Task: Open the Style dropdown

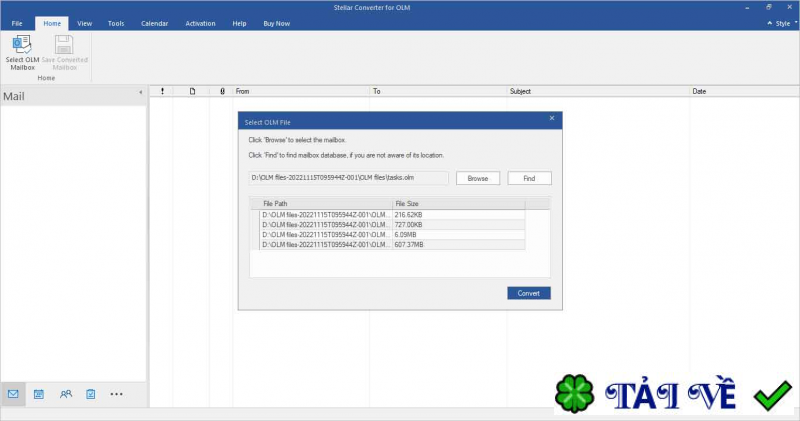Action: (786, 23)
